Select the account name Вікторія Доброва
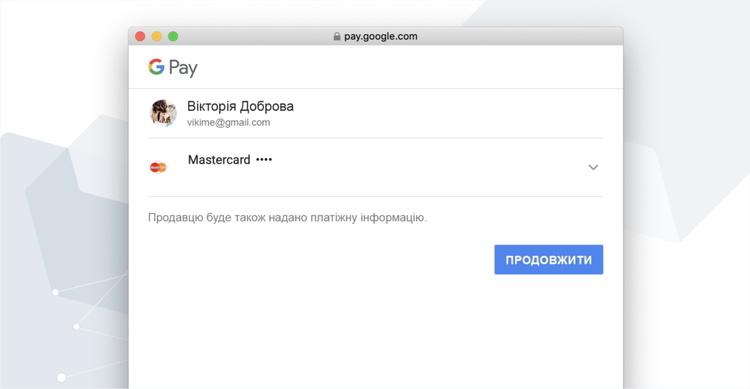Viewport: 750px width, 389px height. pos(240,106)
